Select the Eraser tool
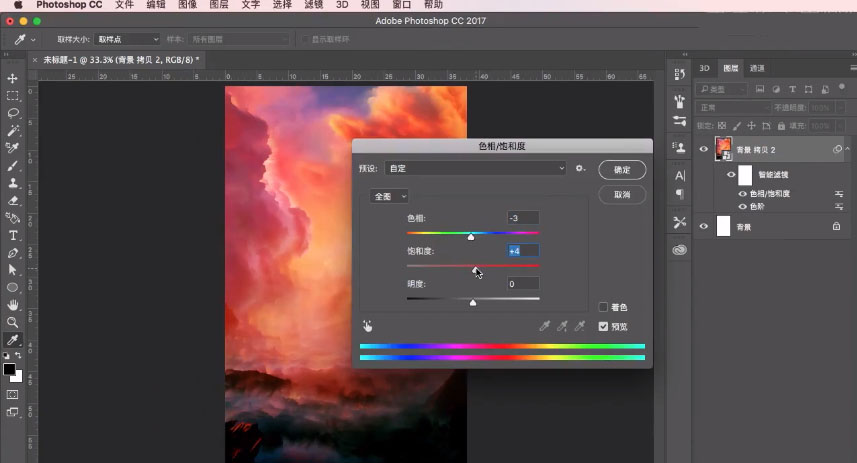857x463 pixels. [x=13, y=201]
